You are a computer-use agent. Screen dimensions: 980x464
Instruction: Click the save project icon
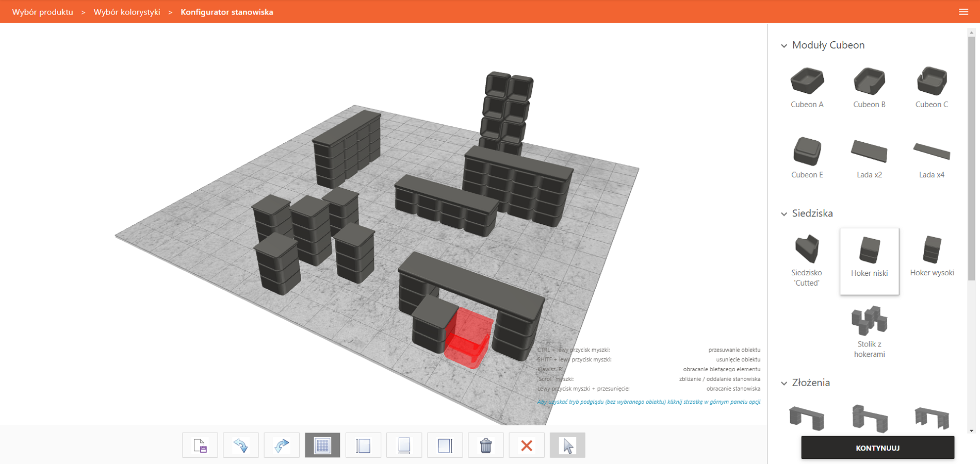200,445
